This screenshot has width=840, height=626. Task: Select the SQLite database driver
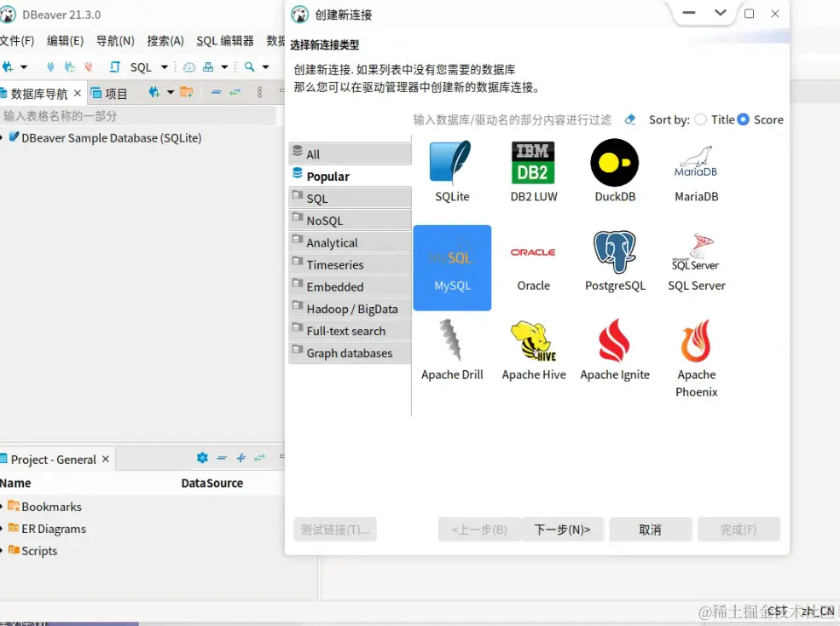click(452, 171)
